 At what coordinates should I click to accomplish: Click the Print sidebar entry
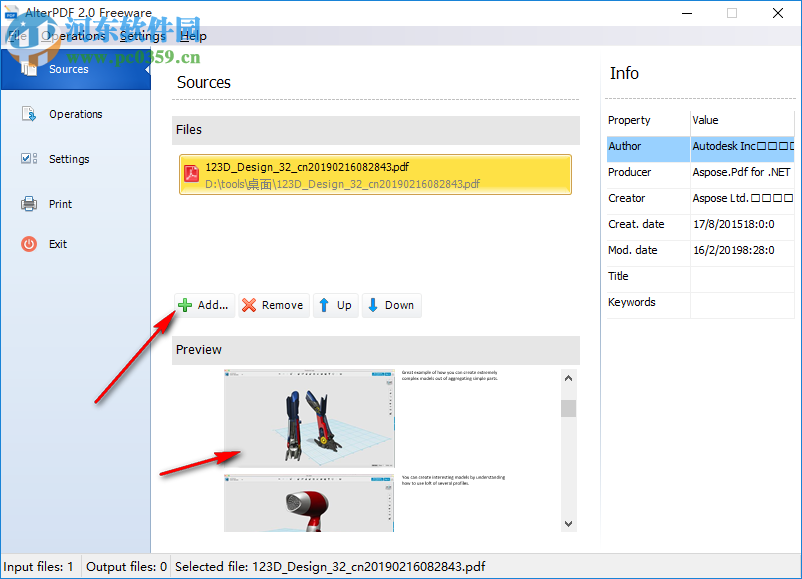[x=76, y=204]
